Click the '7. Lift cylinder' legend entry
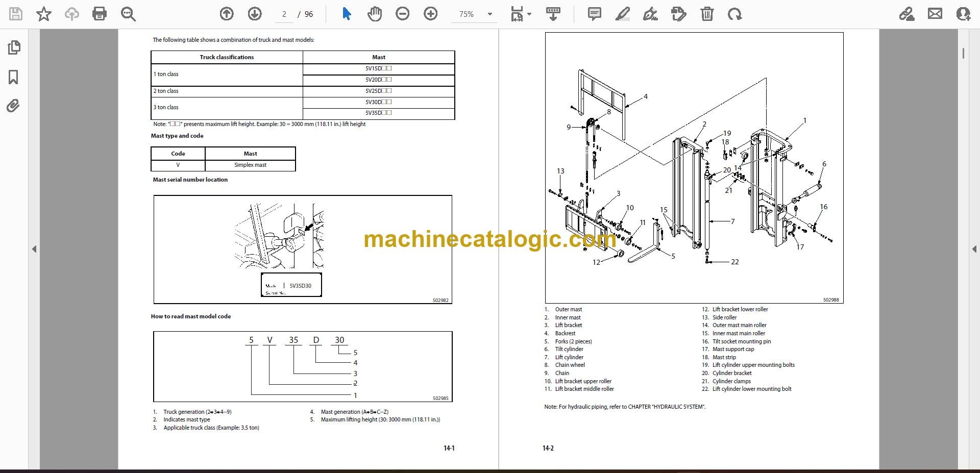The height and width of the screenshot is (473, 980). coord(564,357)
